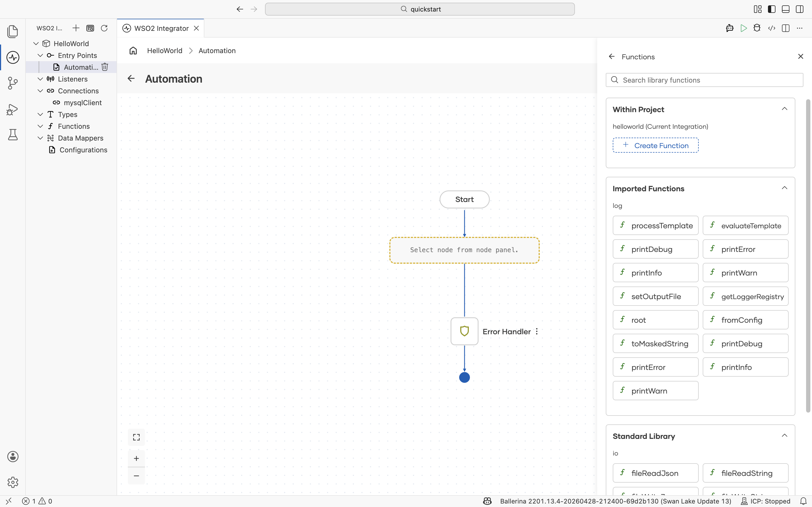The image size is (812, 507).
Task: Click the green Run integration icon
Action: (744, 28)
